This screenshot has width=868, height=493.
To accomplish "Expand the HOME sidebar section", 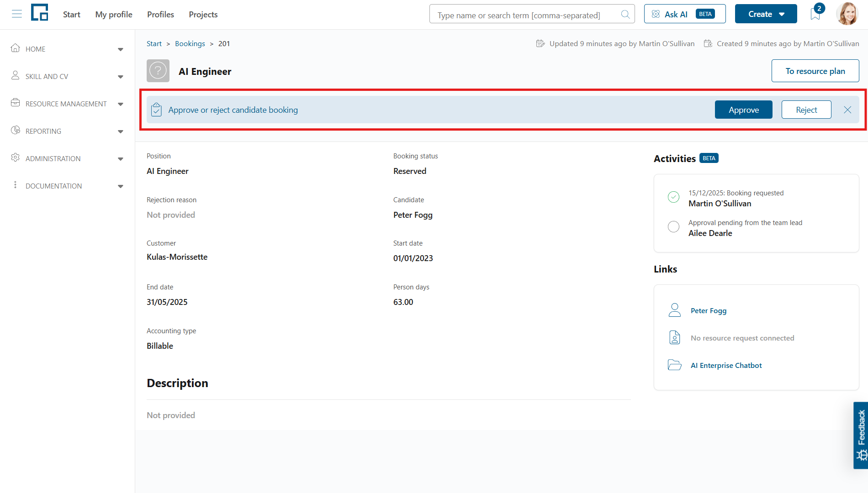I will click(121, 49).
